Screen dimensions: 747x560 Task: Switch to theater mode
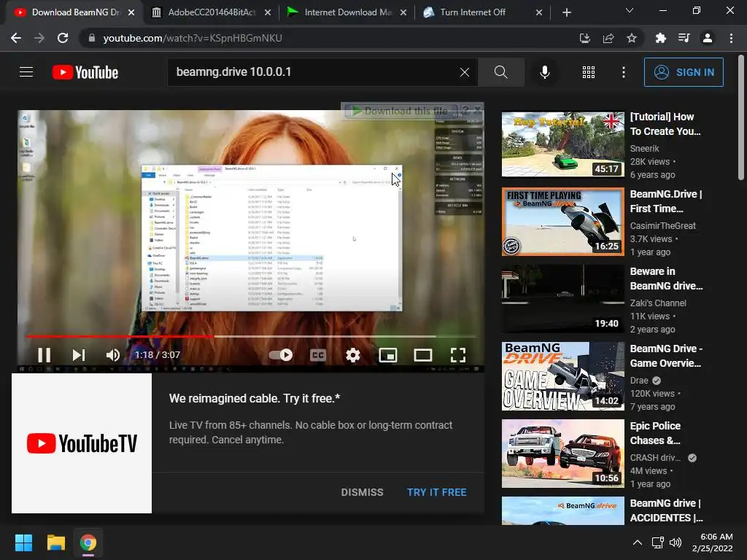point(423,355)
